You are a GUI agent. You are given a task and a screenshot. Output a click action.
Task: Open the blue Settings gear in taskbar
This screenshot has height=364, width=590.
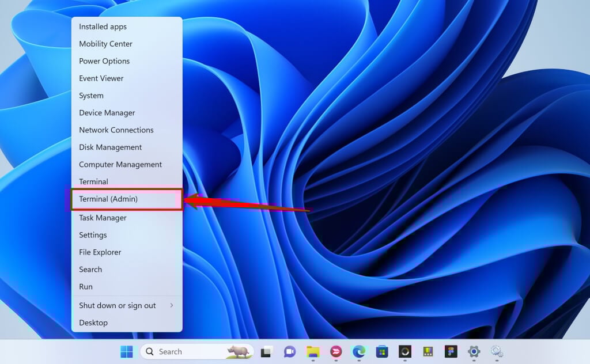(474, 351)
